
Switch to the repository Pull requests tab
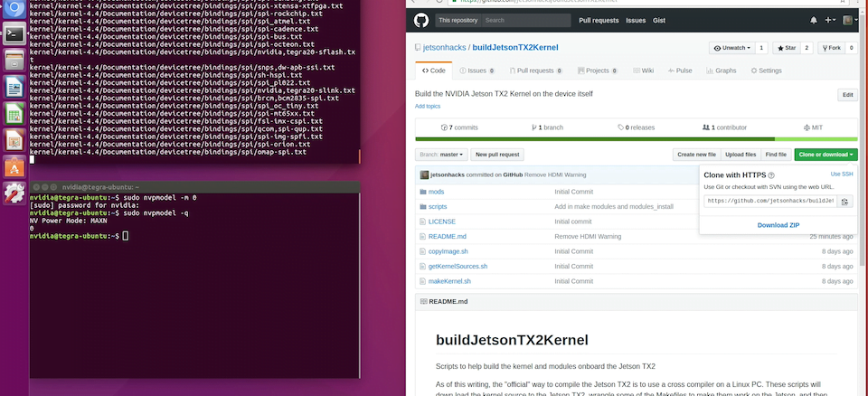pyautogui.click(x=536, y=71)
